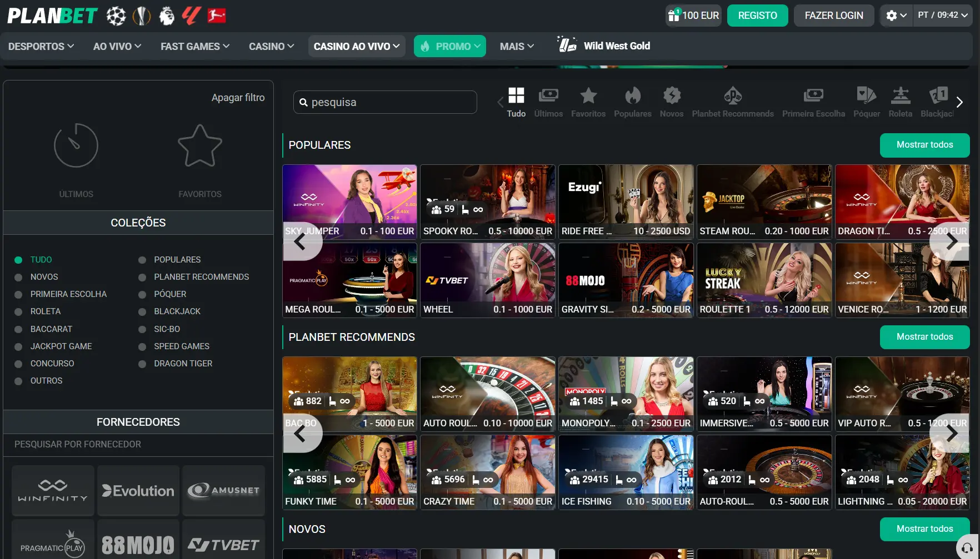Select the Primeira Escolha category icon

pos(813,95)
